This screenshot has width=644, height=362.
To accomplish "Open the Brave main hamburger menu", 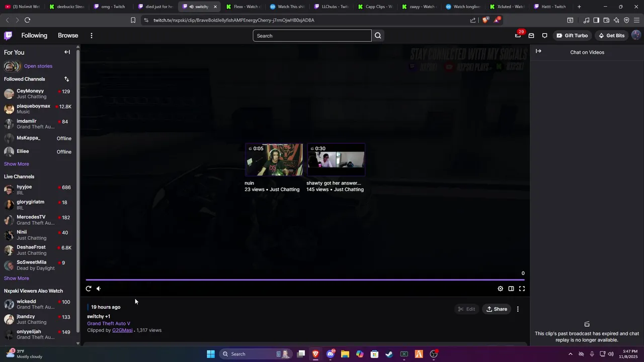I will point(636,20).
